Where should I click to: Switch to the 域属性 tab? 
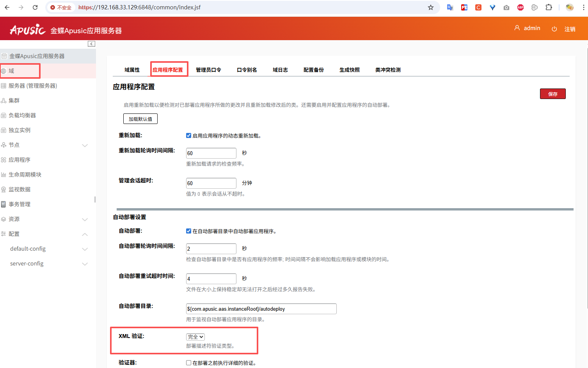pyautogui.click(x=132, y=70)
